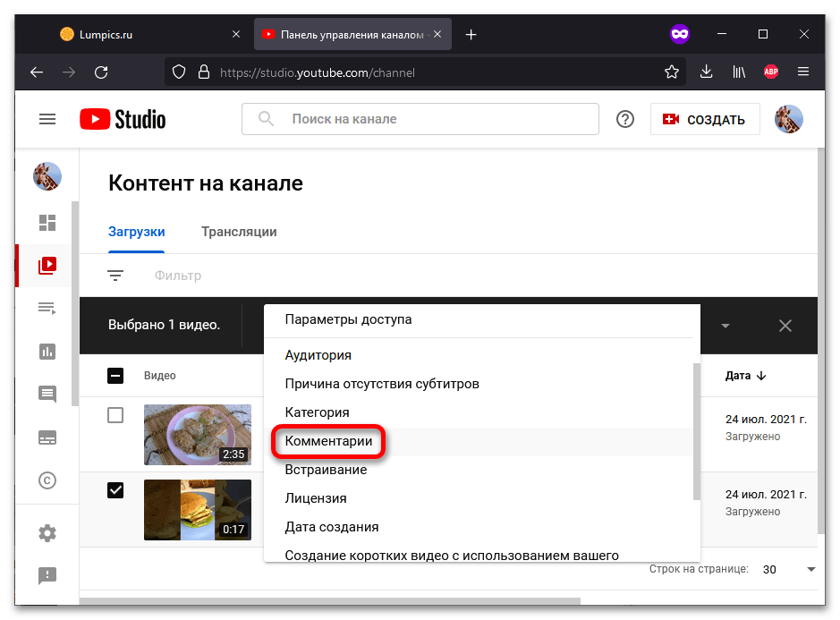Click the private browsing mask icon
This screenshot has width=840, height=620.
[679, 34]
